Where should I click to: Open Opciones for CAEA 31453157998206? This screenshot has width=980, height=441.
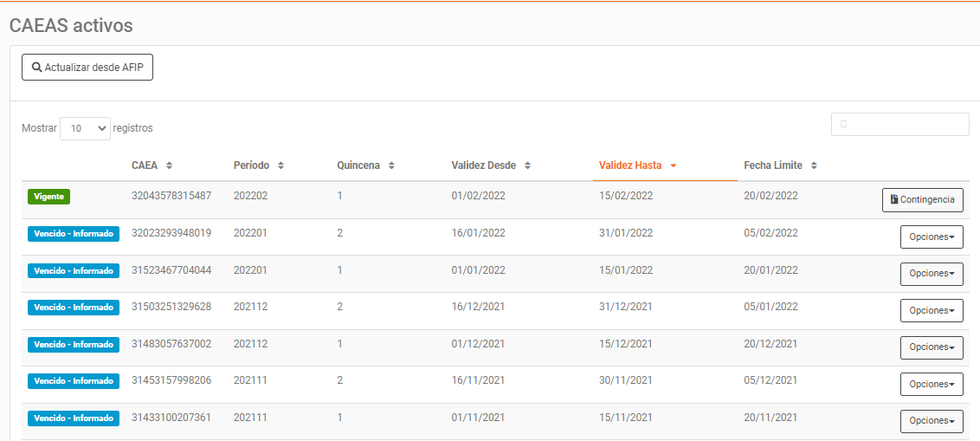click(x=932, y=384)
